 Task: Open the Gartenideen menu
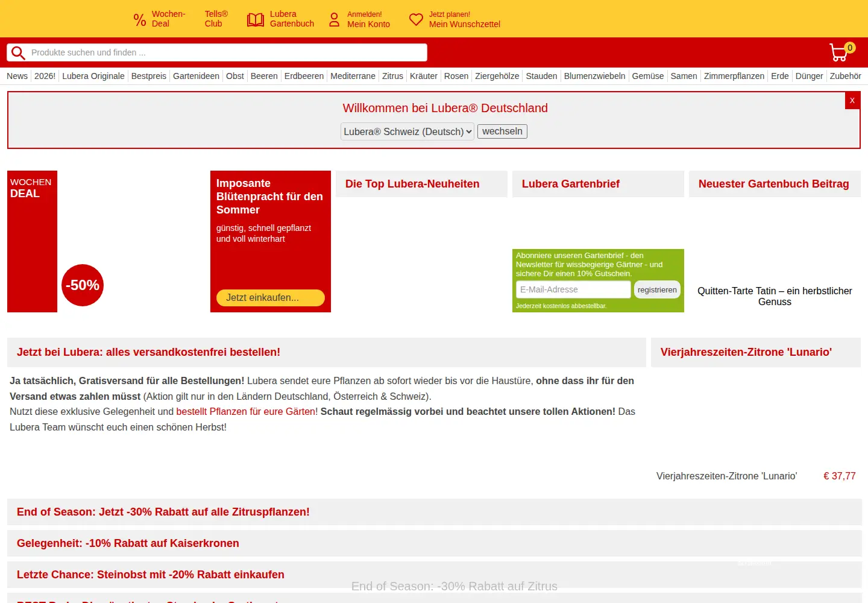pos(196,76)
